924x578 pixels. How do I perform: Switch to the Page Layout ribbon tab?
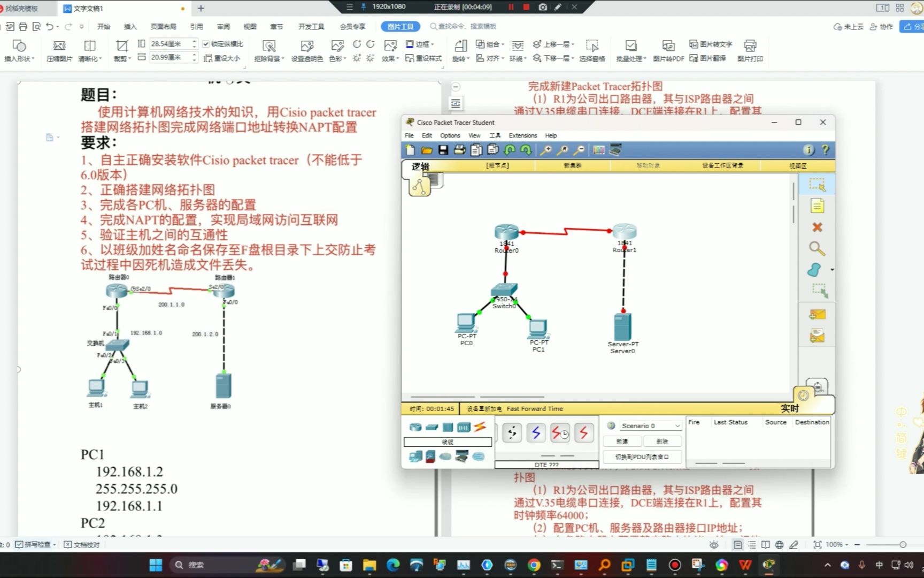coord(163,26)
